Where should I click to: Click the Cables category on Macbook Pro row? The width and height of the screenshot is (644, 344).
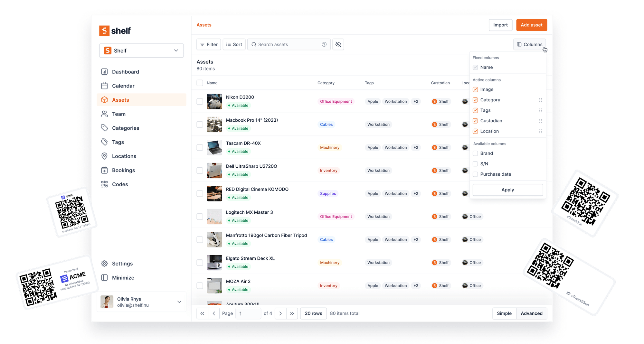(326, 125)
